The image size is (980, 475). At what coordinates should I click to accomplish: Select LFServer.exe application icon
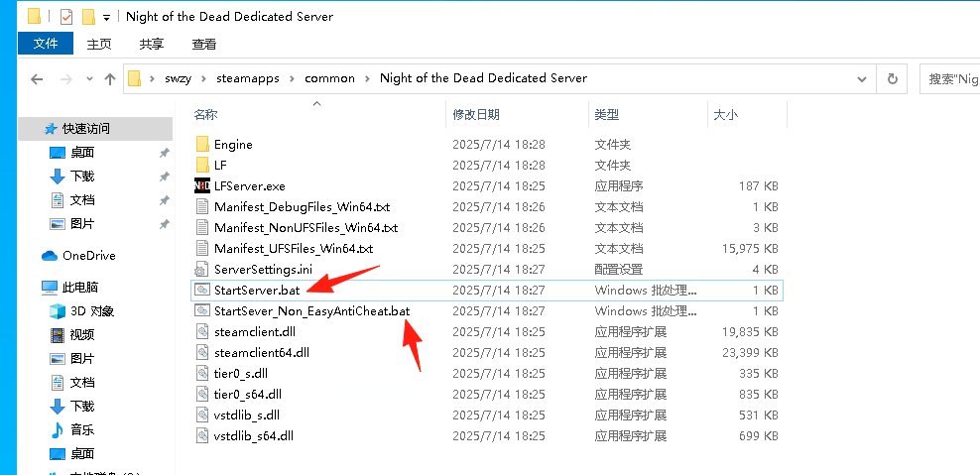tap(202, 185)
